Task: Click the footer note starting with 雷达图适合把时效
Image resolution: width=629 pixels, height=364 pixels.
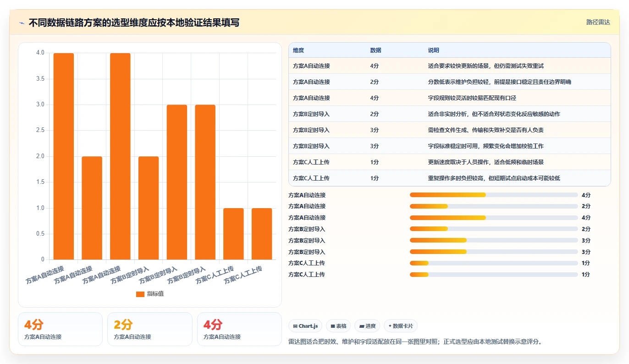Action: point(415,342)
